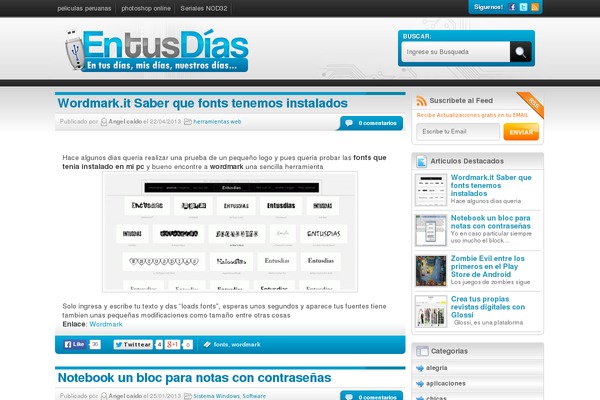Click 0 comentarios on the Wordmark post

tap(377, 123)
